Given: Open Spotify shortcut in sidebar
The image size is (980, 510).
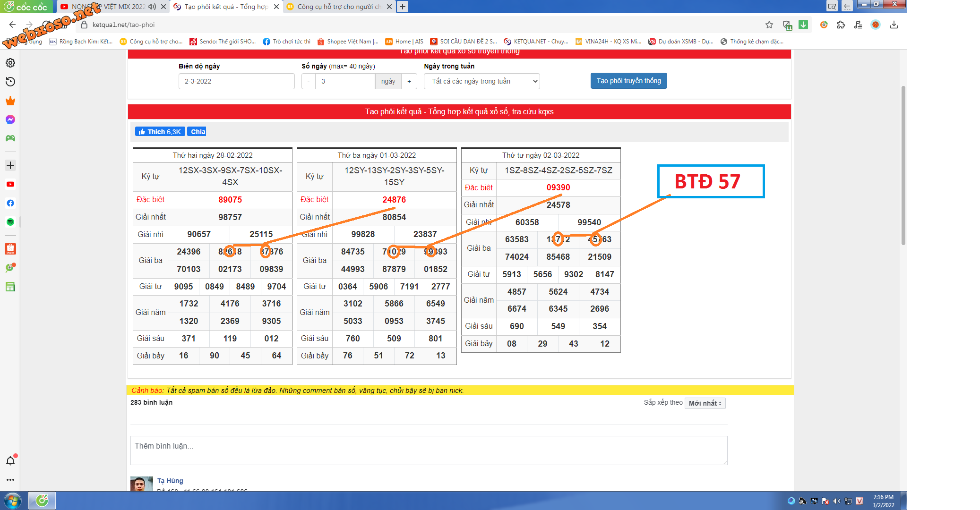Looking at the screenshot, I should [x=10, y=222].
